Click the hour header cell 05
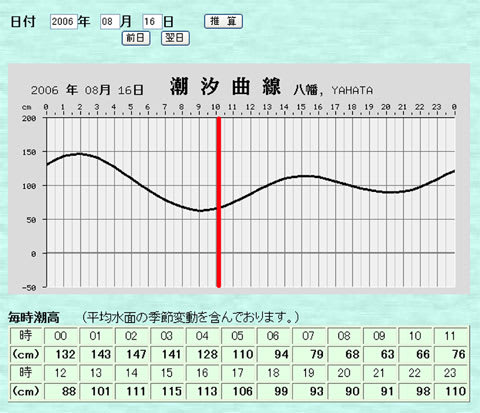480x413 pixels. (x=239, y=336)
